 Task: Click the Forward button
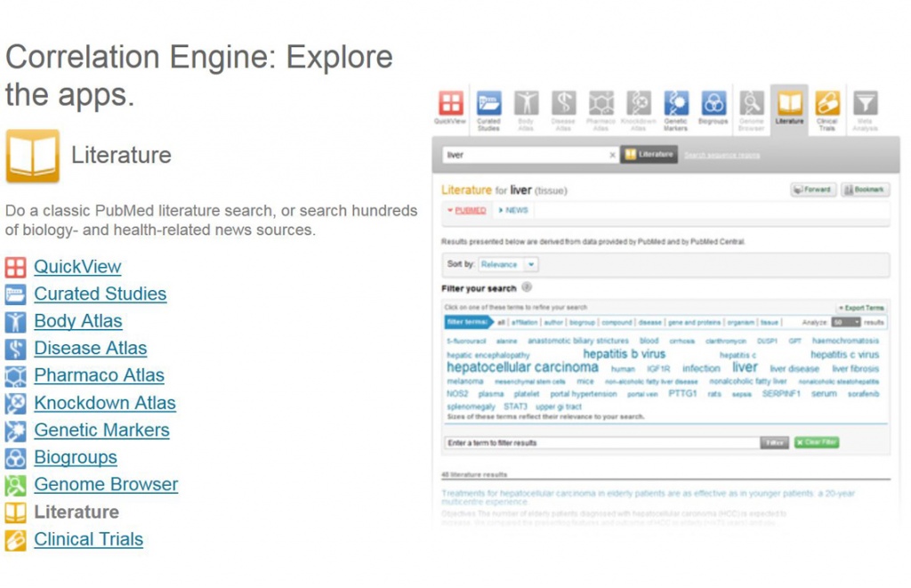coord(813,190)
